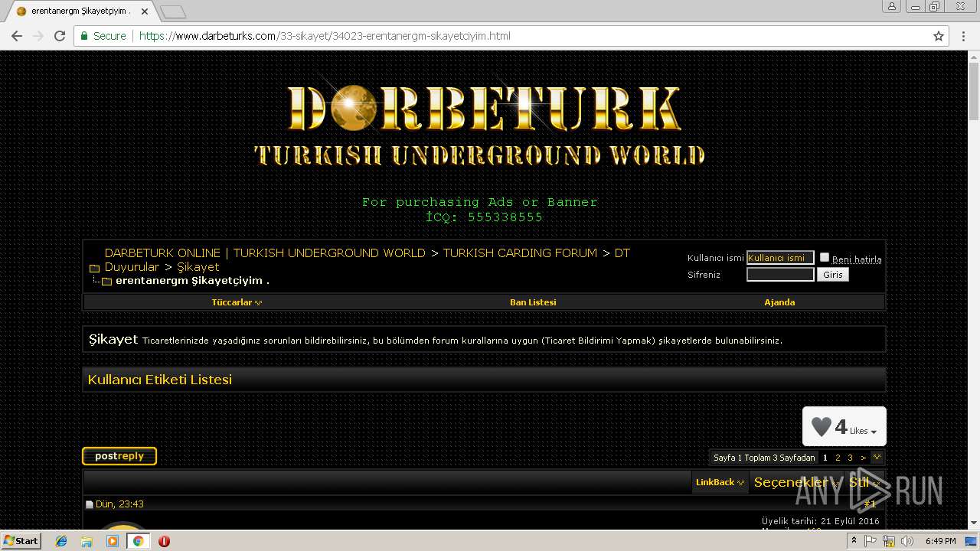Bookmark this page with the star icon
980x551 pixels.
939,36
